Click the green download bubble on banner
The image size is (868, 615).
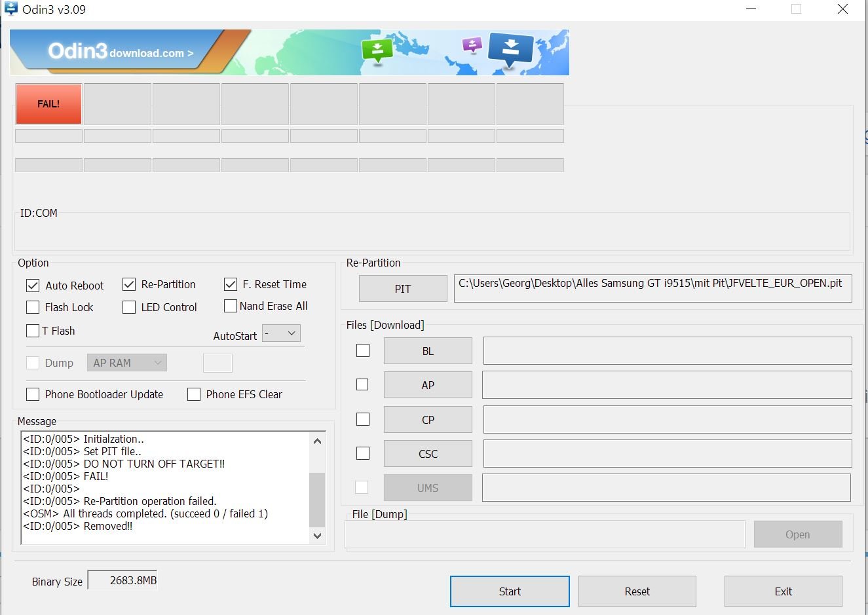pyautogui.click(x=377, y=50)
